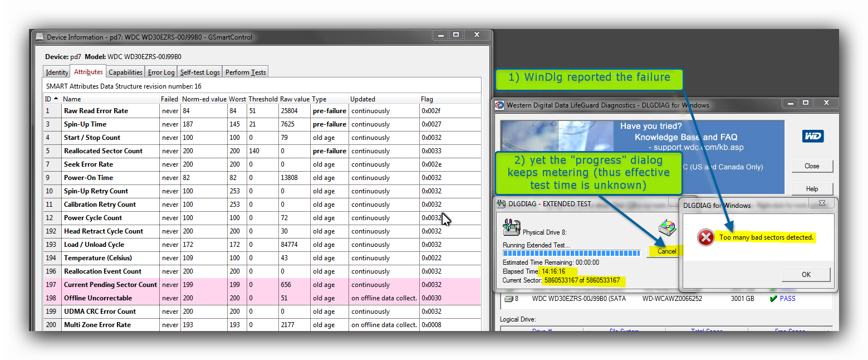Sort by the Updated column header
Screen dimensions: 868x360
384,99
